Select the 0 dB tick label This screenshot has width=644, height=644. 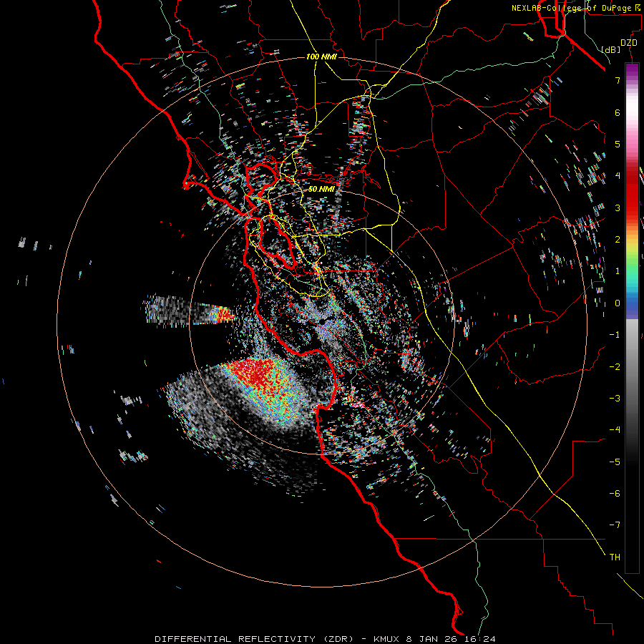click(x=618, y=303)
